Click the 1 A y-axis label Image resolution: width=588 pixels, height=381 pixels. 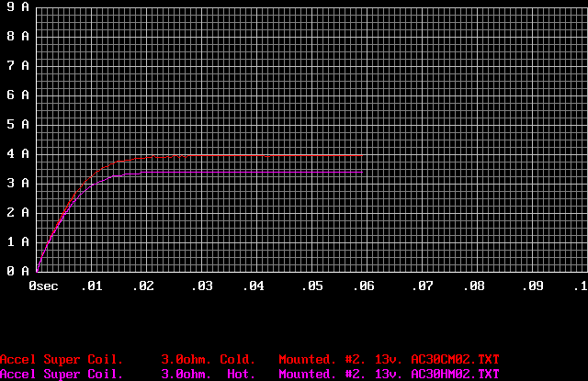point(17,242)
